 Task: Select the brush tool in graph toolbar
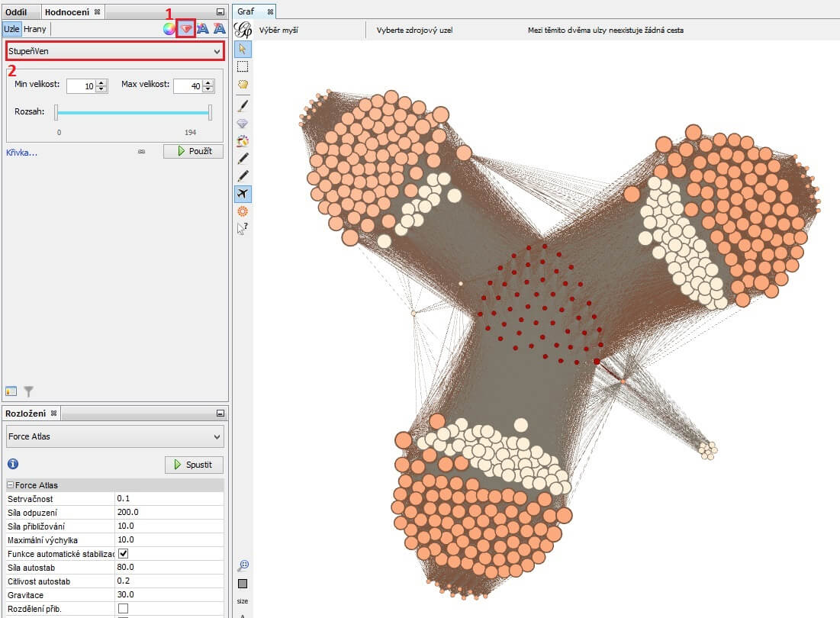[243, 105]
